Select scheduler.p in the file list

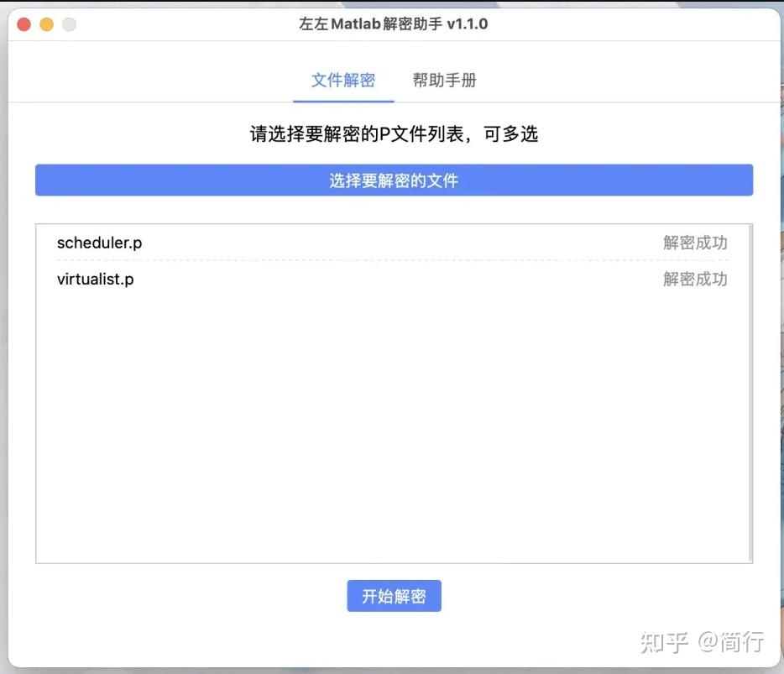coord(99,243)
